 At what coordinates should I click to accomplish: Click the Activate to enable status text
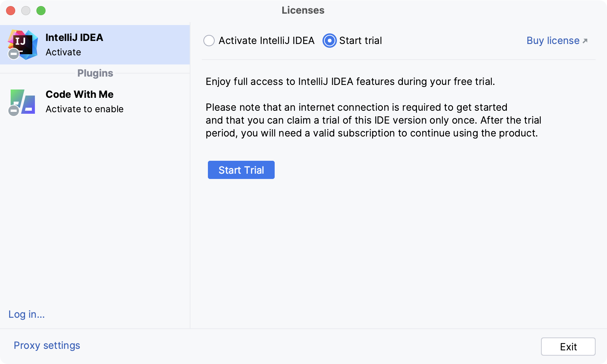(x=85, y=109)
